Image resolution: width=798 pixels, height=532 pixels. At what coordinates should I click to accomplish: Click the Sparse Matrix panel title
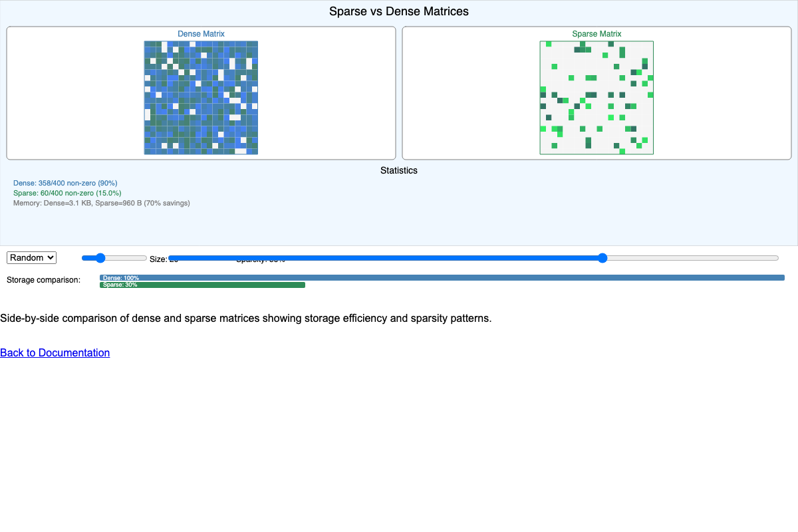click(597, 33)
